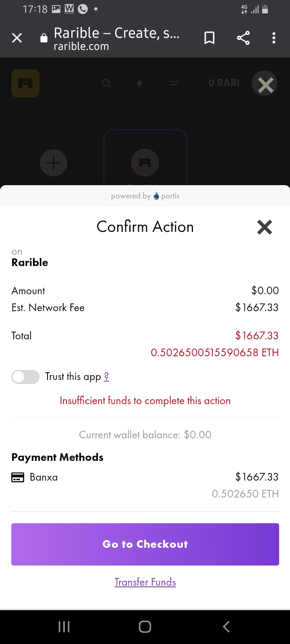Dismiss the Confirm Action dialog

tap(265, 227)
